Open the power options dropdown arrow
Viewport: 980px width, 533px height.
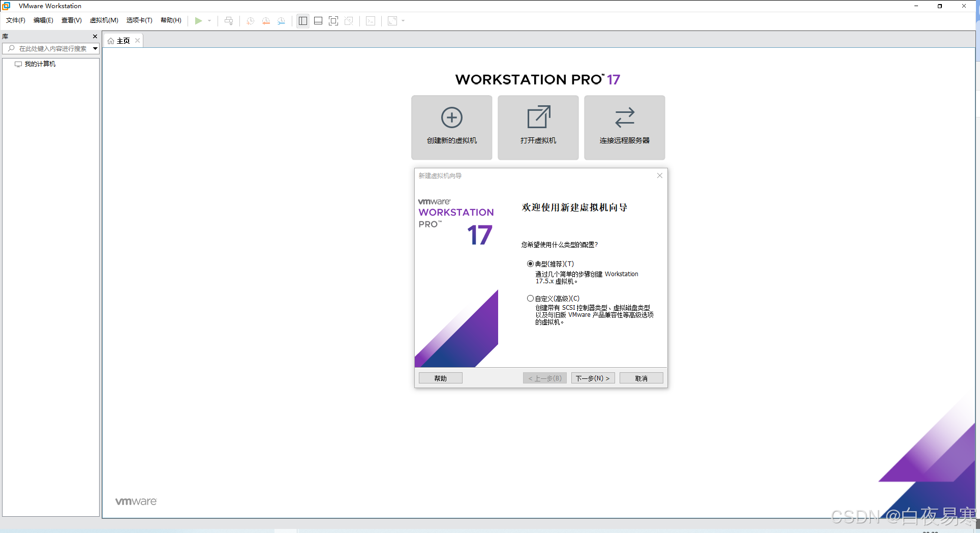click(209, 21)
